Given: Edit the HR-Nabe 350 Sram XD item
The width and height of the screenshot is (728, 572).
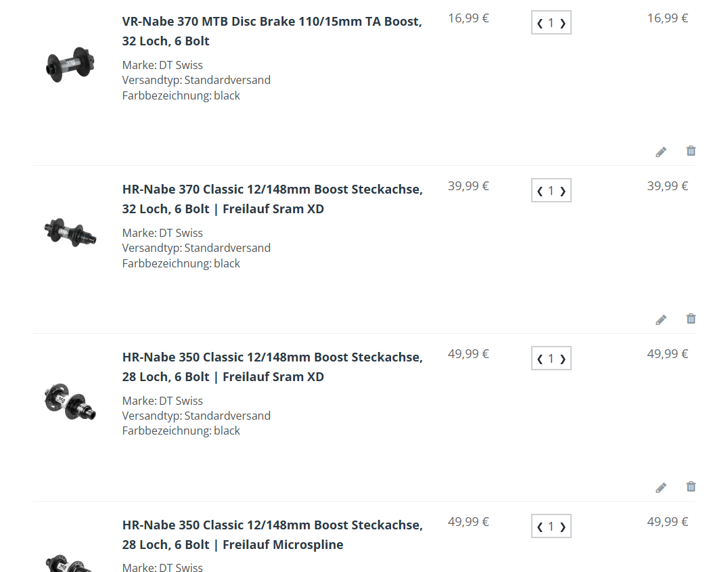Looking at the screenshot, I should [661, 487].
